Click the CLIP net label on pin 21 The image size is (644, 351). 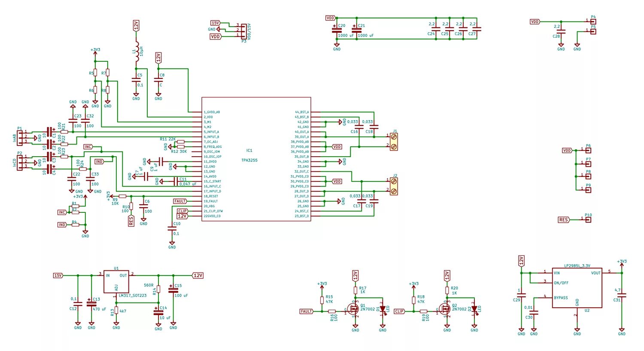182,211
